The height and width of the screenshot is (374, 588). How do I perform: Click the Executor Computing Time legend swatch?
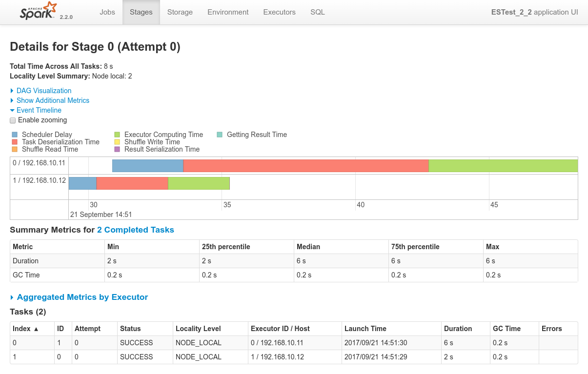click(x=117, y=135)
